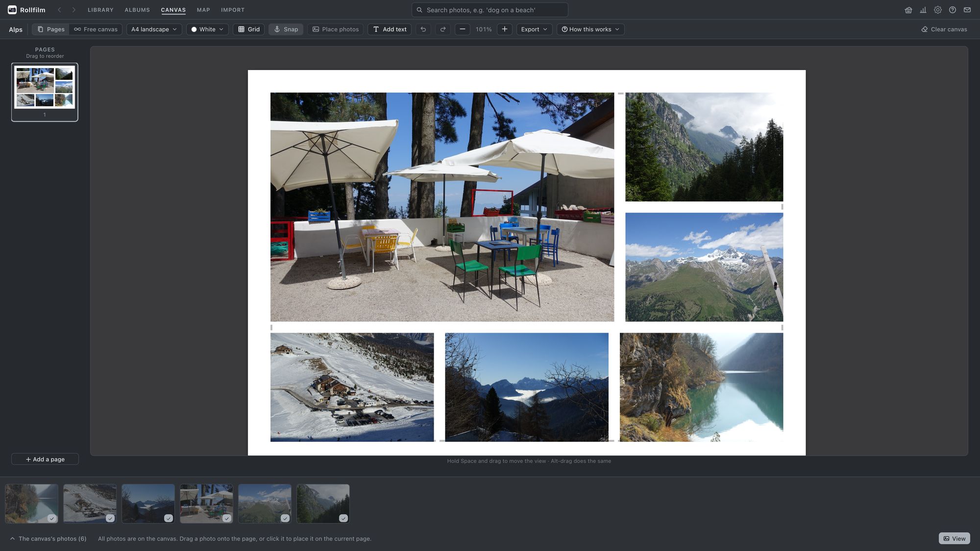Expand the How this works menu
This screenshot has height=551, width=980.
(x=590, y=29)
